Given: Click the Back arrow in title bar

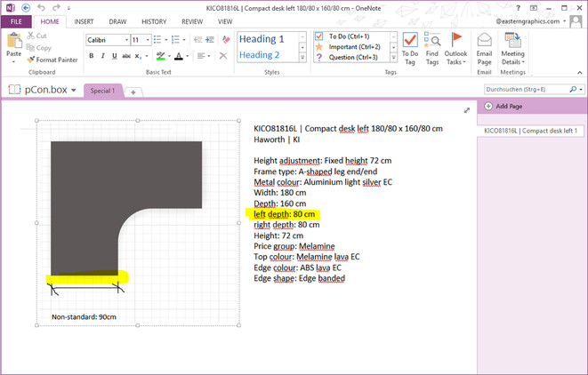Looking at the screenshot, I should coord(26,7).
